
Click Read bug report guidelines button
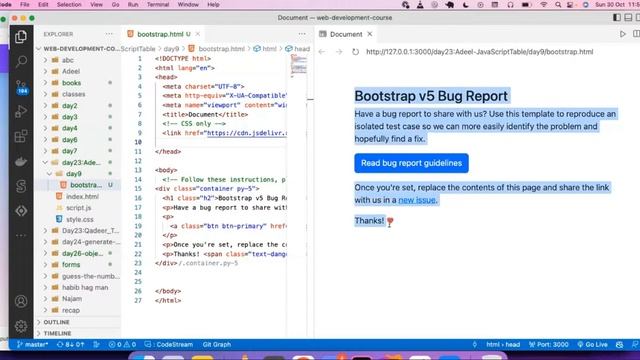[x=411, y=163]
